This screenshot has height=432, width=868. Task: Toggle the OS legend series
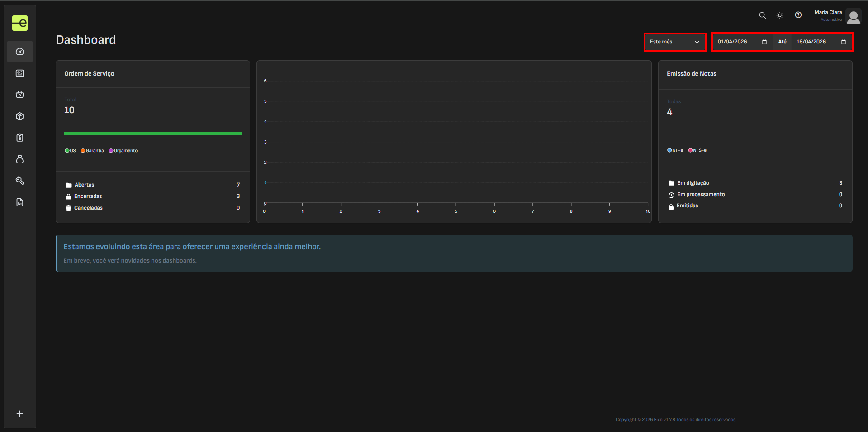point(71,151)
